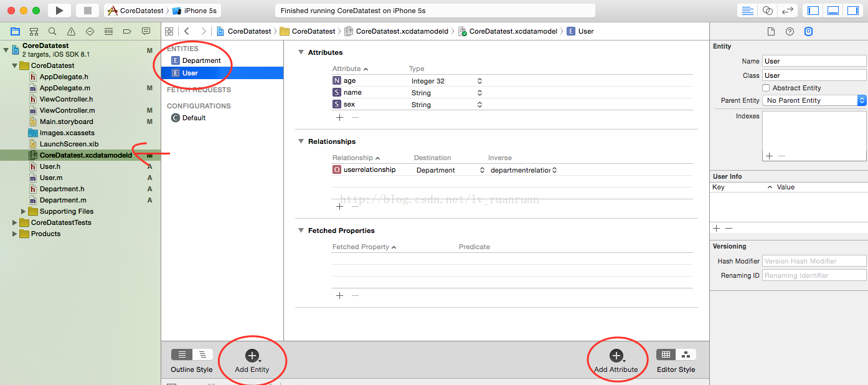
Task: Click the Run (play) button in toolbar
Action: tap(59, 11)
